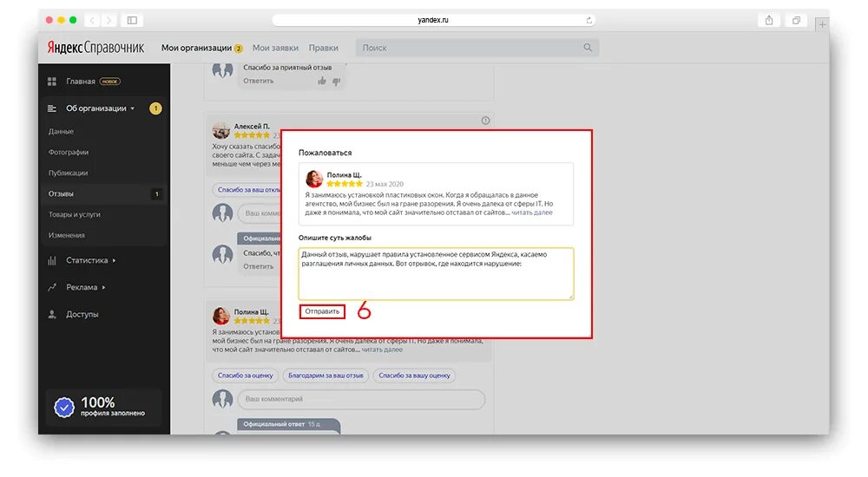Screen dimensions: 868x477
Task: Open Доступы in sidebar
Action: (x=82, y=314)
